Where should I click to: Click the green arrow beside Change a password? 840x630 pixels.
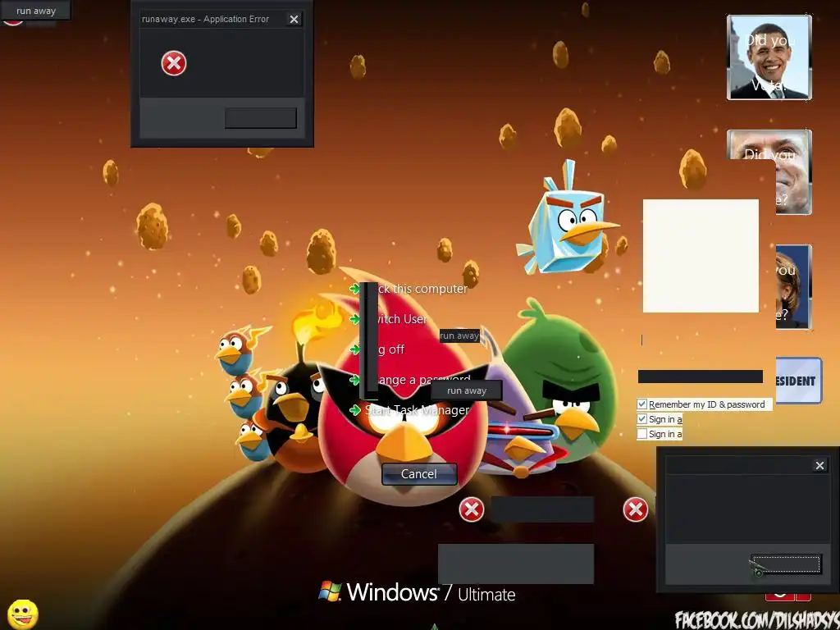[x=354, y=380]
